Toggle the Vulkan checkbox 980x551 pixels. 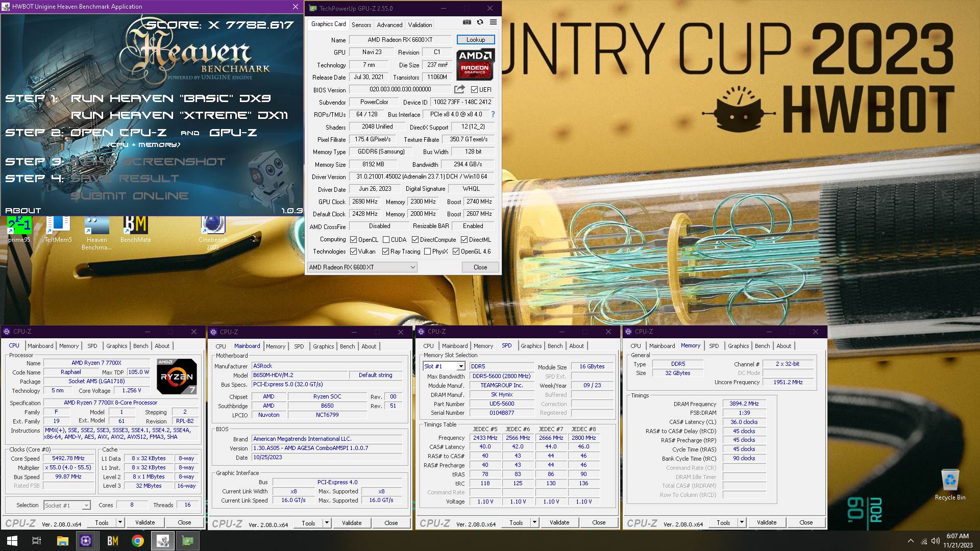(x=353, y=252)
